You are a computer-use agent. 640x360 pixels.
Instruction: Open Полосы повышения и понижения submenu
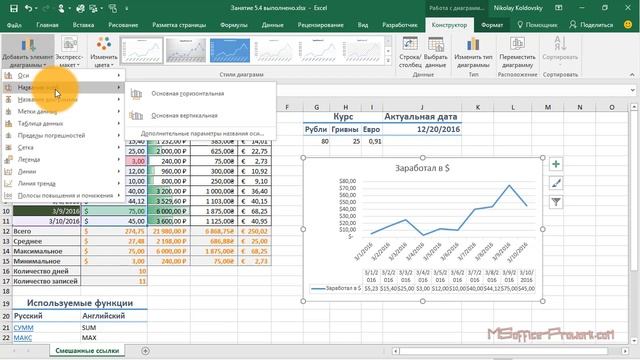click(63, 196)
